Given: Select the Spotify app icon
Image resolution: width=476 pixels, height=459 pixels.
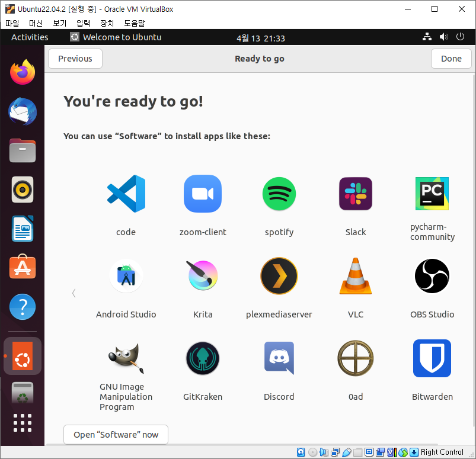Looking at the screenshot, I should point(279,194).
